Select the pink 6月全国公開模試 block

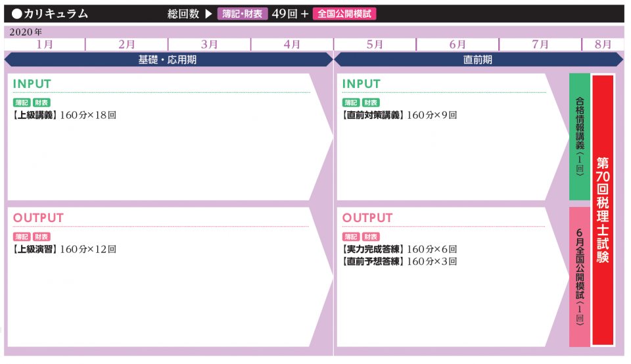(x=579, y=277)
